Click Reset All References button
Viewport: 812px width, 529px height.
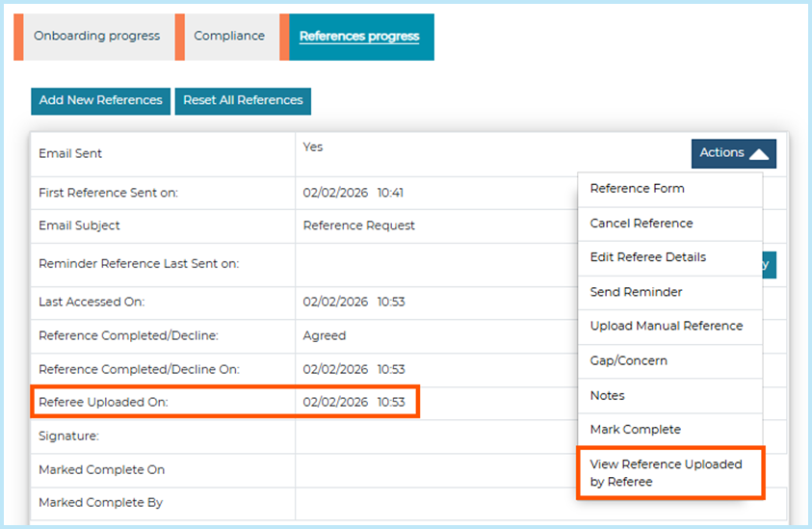[x=243, y=100]
